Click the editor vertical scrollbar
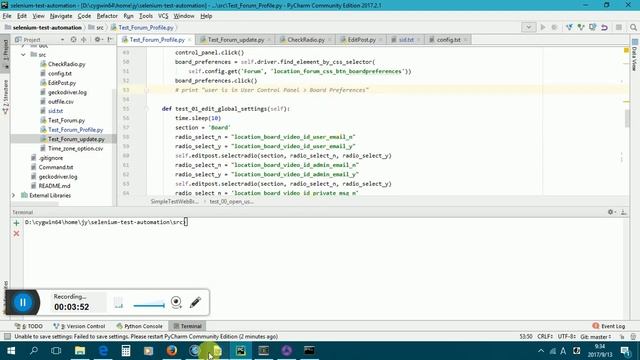Image resolution: width=640 pixels, height=360 pixels. click(627, 118)
